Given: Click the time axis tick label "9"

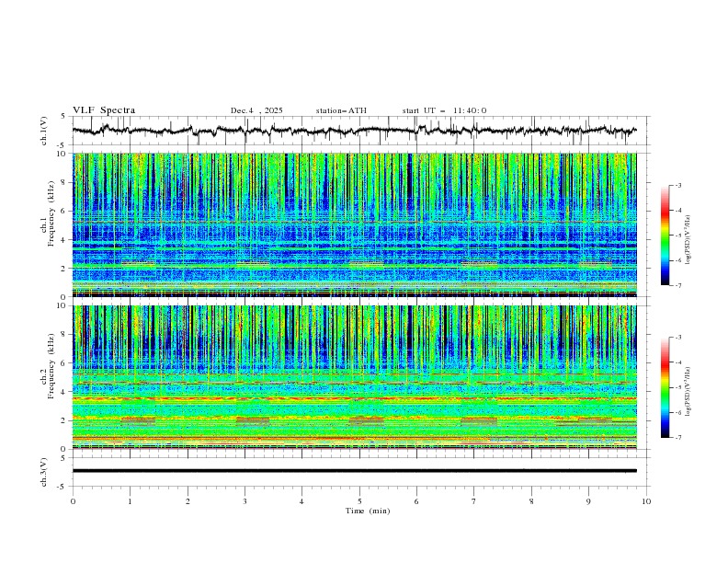Looking at the screenshot, I should pyautogui.click(x=588, y=501).
